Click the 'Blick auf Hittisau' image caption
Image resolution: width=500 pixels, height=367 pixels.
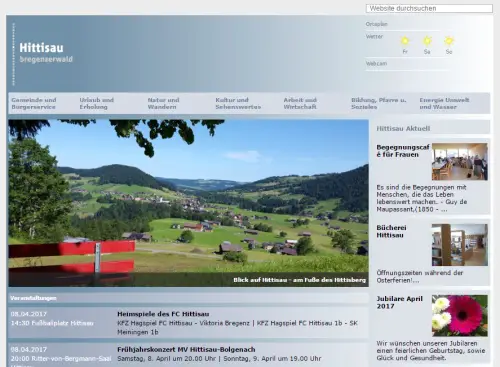299,280
